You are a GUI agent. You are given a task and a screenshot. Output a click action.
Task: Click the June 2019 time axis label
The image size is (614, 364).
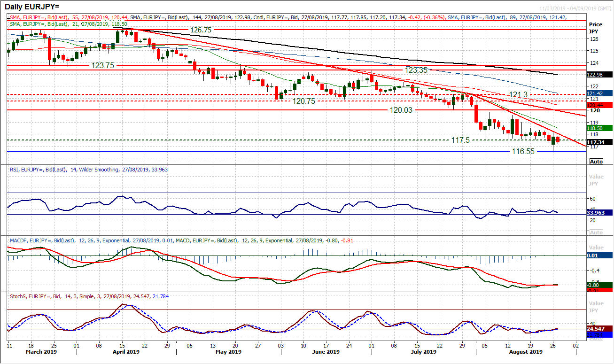pos(326,352)
